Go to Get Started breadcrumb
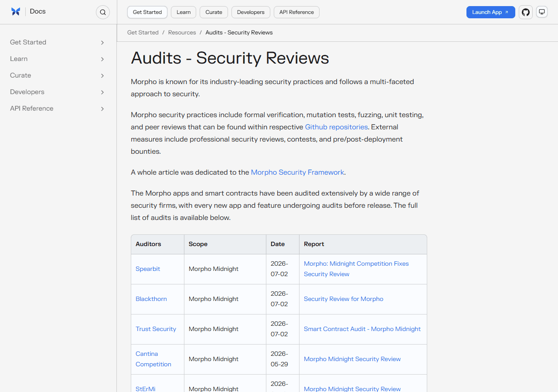The image size is (558, 392). tap(143, 33)
